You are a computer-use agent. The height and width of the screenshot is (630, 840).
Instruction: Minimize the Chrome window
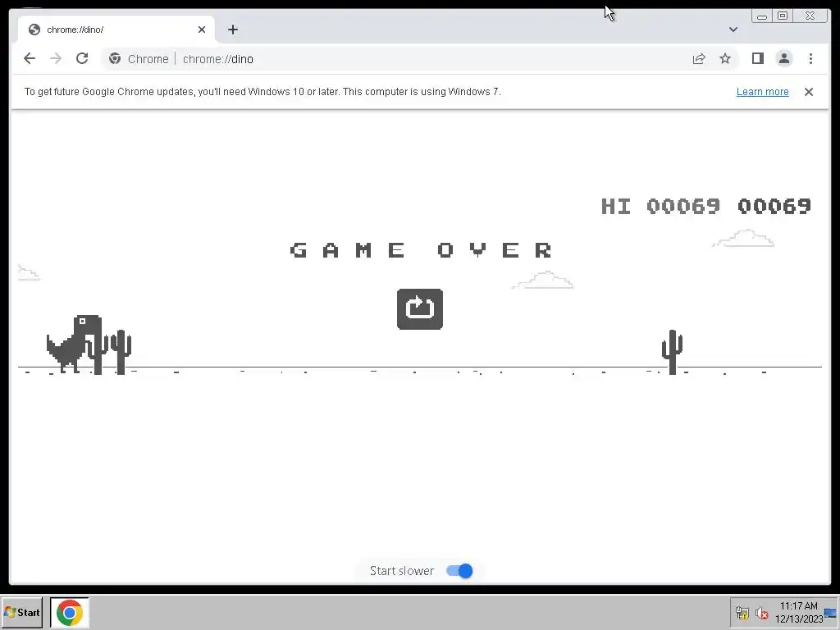point(762,16)
